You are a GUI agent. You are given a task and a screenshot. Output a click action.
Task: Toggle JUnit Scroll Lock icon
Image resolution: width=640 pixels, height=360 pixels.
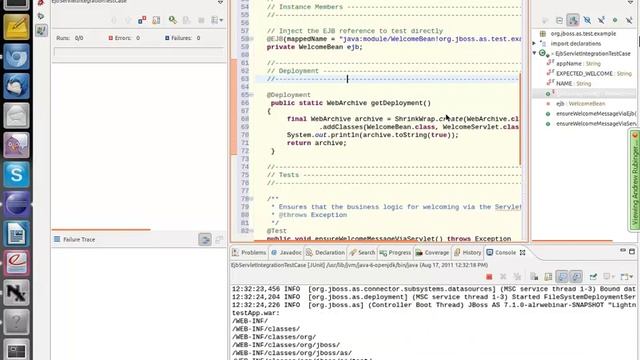(156, 20)
